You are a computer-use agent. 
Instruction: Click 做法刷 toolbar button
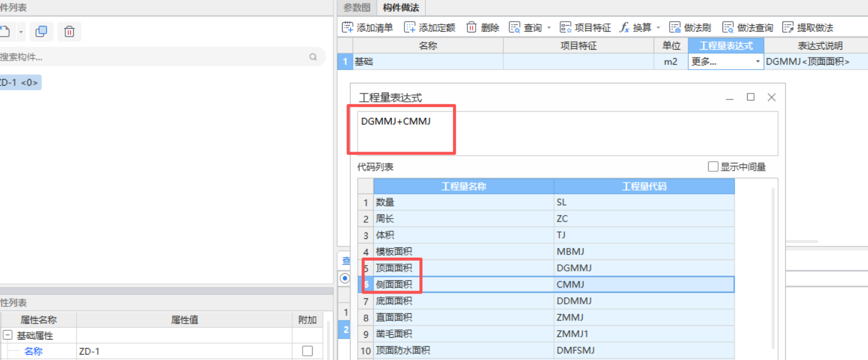click(690, 28)
